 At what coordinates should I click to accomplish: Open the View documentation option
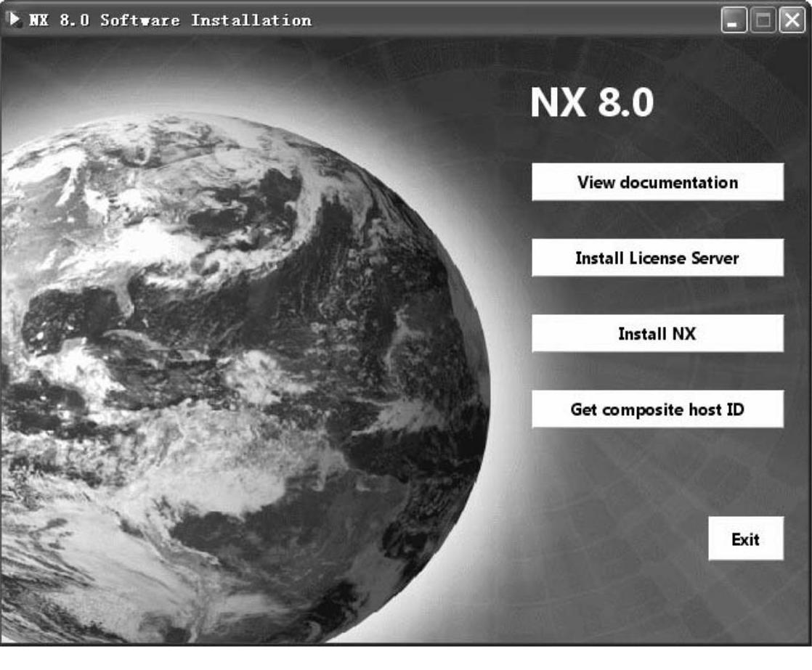658,182
